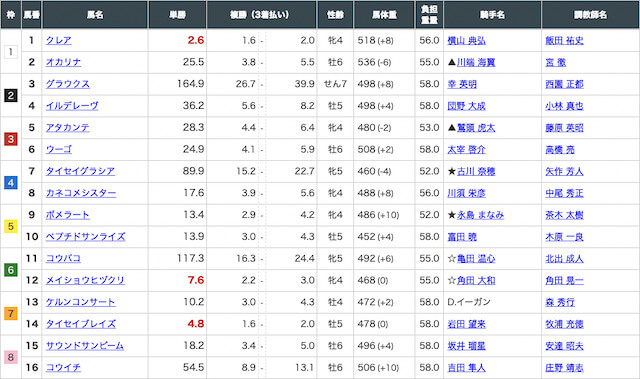Open horse link コウバコ
640x379 pixels.
click(63, 259)
